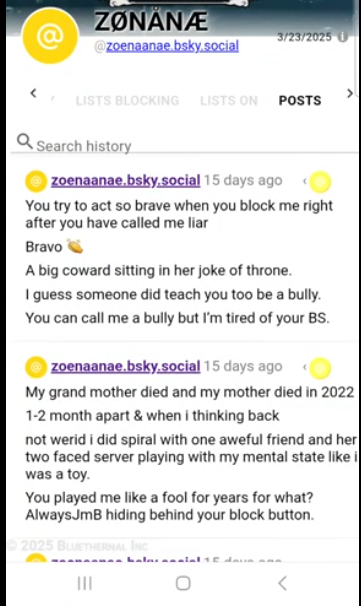Tap the Android home button

183,583
